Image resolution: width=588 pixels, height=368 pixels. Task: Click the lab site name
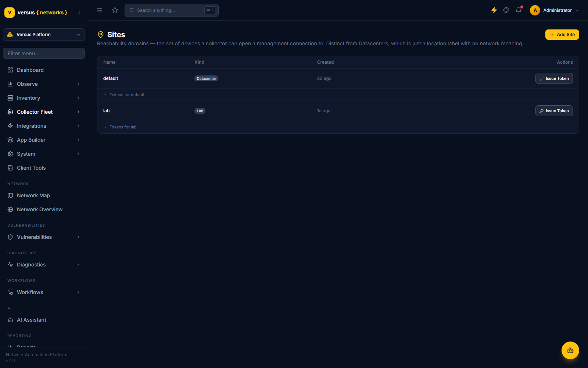point(106,111)
